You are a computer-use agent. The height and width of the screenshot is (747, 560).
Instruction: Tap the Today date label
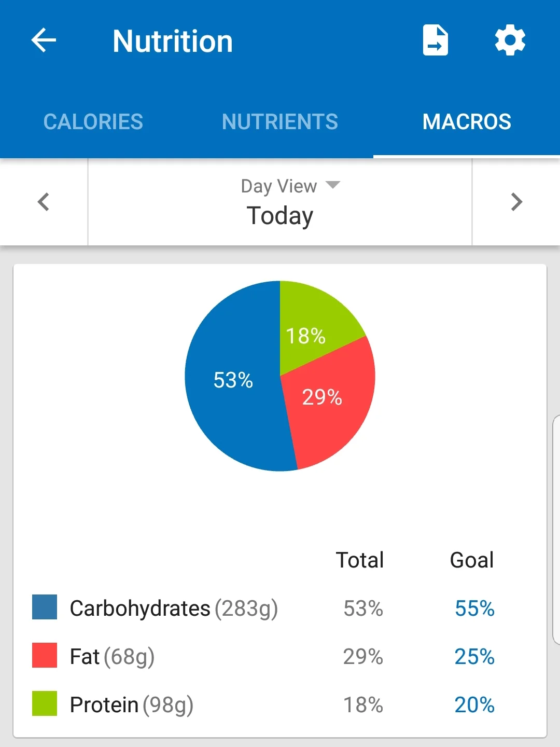click(x=280, y=216)
